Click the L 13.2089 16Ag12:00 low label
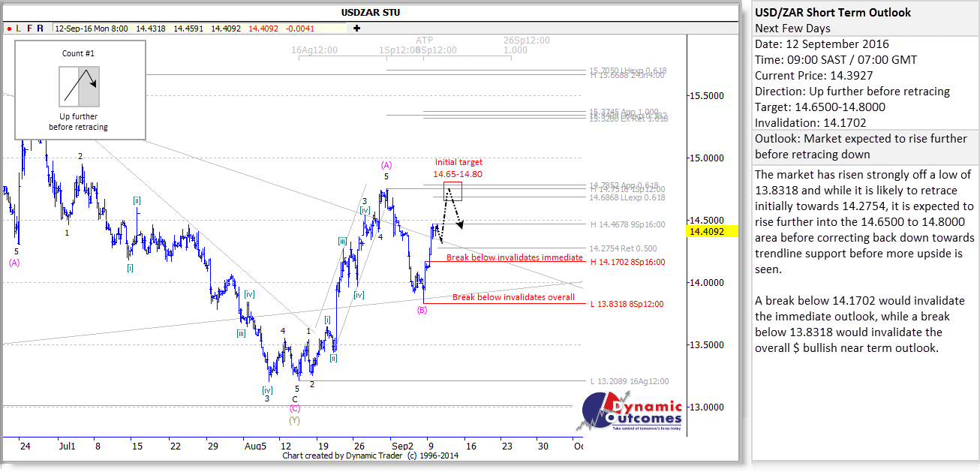 coord(629,381)
